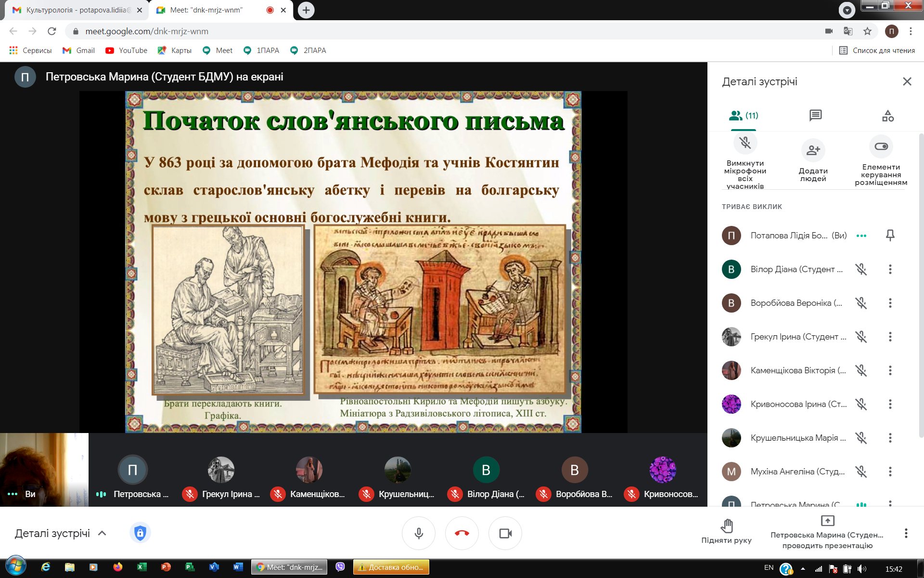Mute Крушельницька Марія's microphone in list
924x578 pixels.
pos(861,438)
